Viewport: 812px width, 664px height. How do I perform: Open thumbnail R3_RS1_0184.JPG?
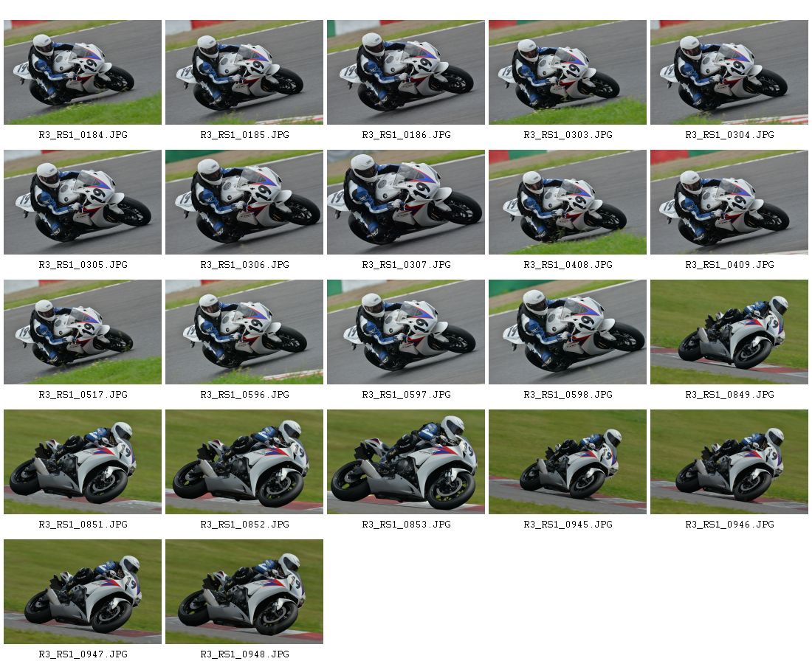pyautogui.click(x=83, y=72)
